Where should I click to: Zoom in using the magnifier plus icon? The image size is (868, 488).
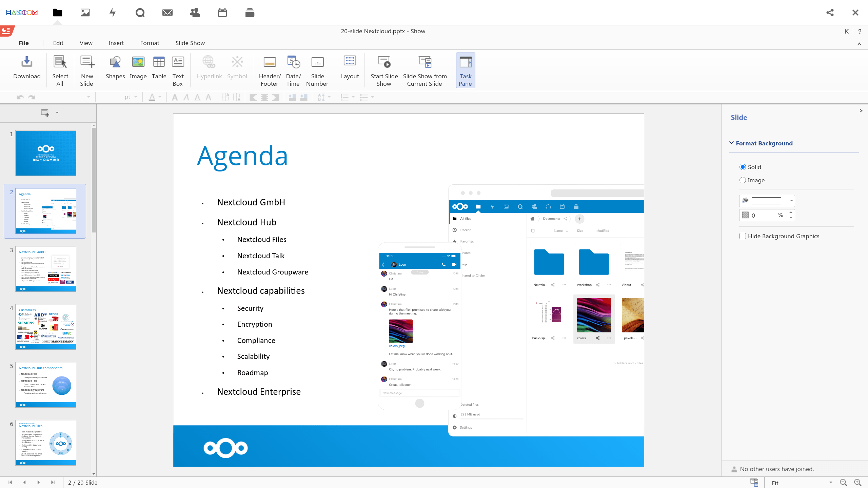point(858,483)
